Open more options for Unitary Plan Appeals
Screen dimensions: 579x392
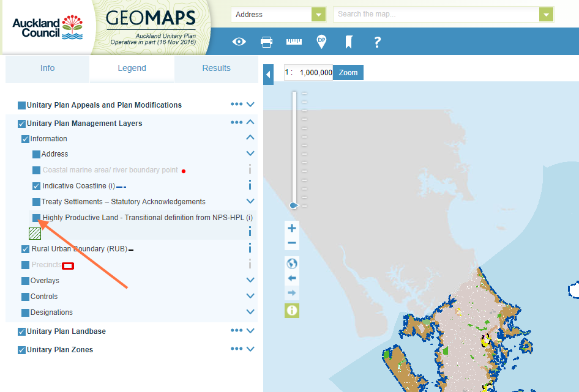click(x=236, y=104)
